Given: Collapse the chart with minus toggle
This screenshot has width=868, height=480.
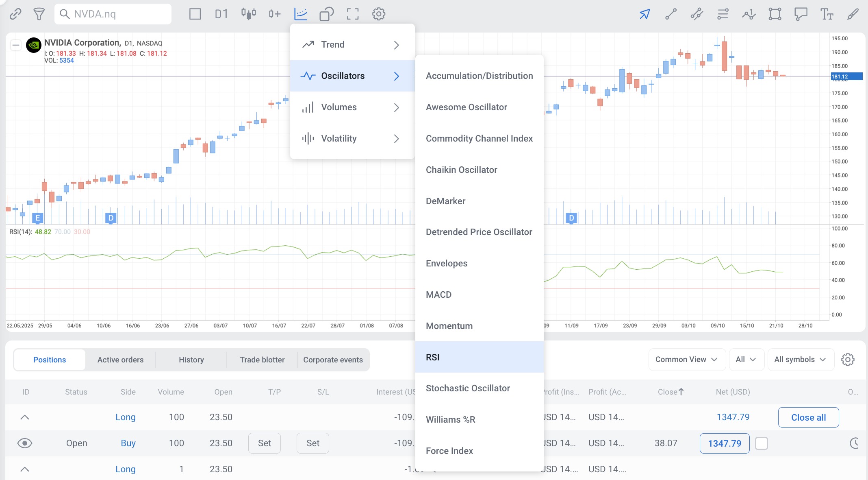Looking at the screenshot, I should 16,45.
